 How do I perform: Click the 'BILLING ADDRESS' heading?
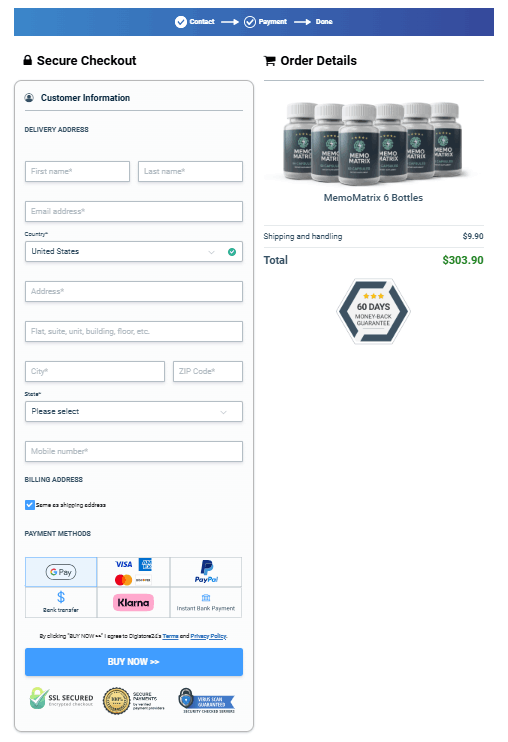click(x=53, y=480)
